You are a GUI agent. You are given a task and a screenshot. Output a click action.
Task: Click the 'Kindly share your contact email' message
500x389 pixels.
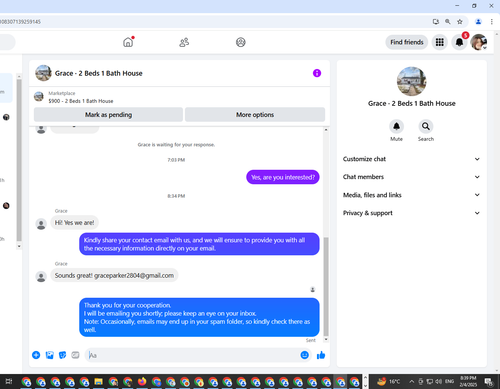pos(199,244)
